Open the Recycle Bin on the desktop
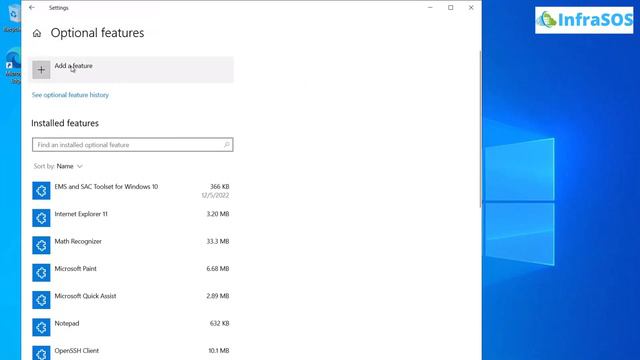 (x=13, y=17)
